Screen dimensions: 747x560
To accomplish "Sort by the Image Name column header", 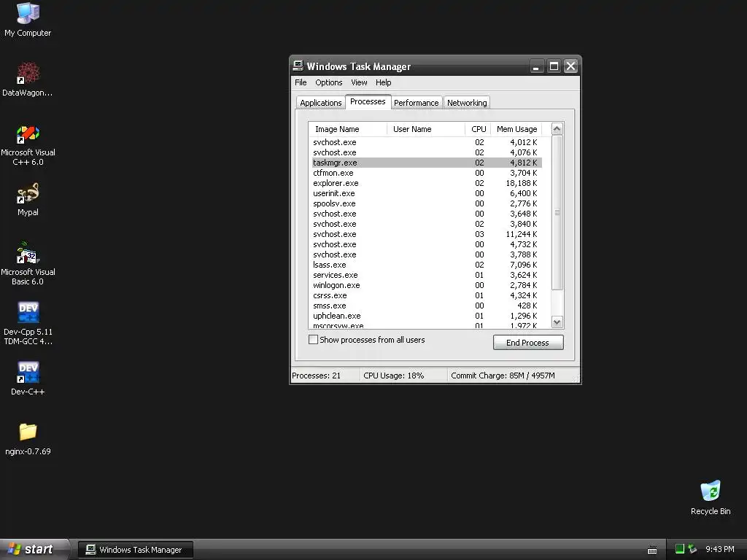I will click(x=348, y=129).
